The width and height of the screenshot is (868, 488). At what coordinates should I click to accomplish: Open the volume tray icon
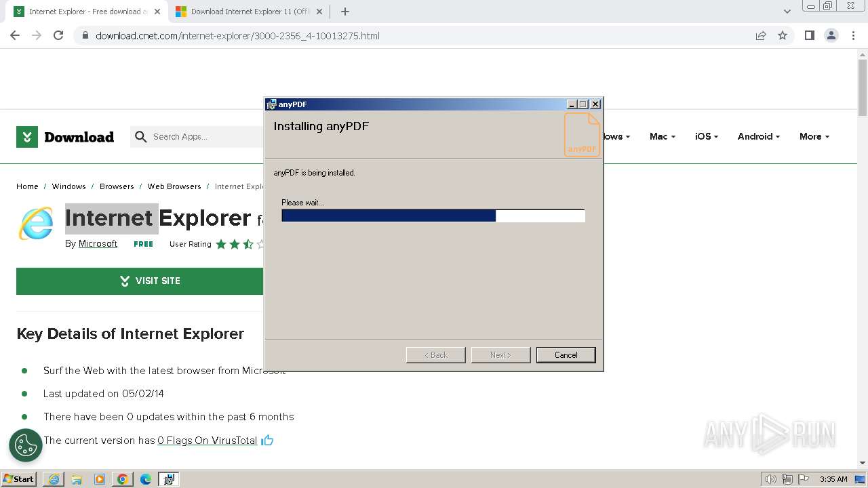[770, 479]
